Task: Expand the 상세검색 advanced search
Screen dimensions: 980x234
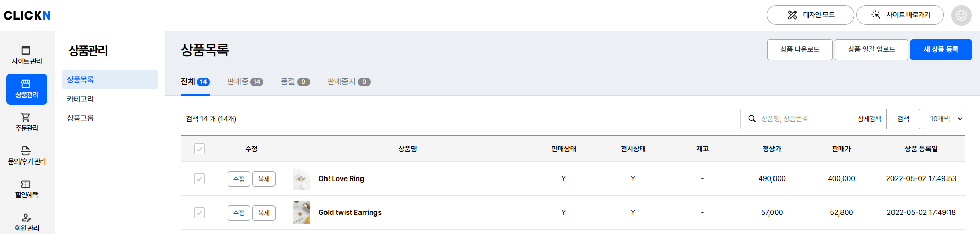Action: [869, 119]
